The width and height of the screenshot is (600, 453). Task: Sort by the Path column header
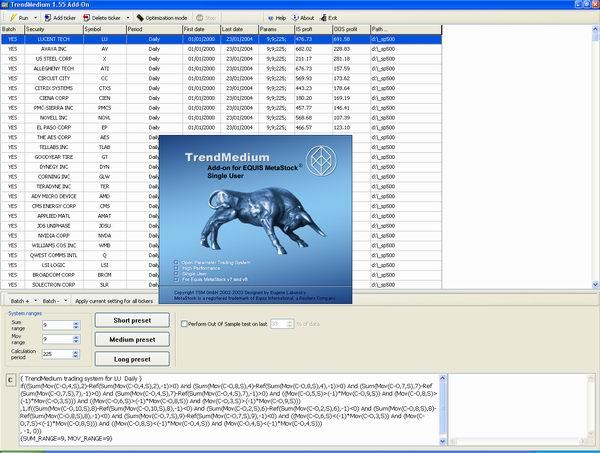coord(406,29)
